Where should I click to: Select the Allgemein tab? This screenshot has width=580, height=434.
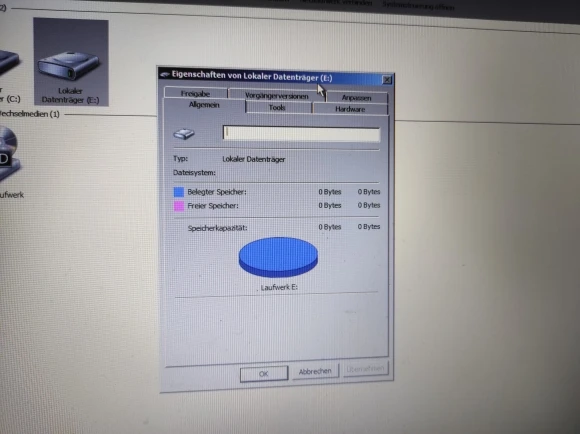tap(204, 105)
